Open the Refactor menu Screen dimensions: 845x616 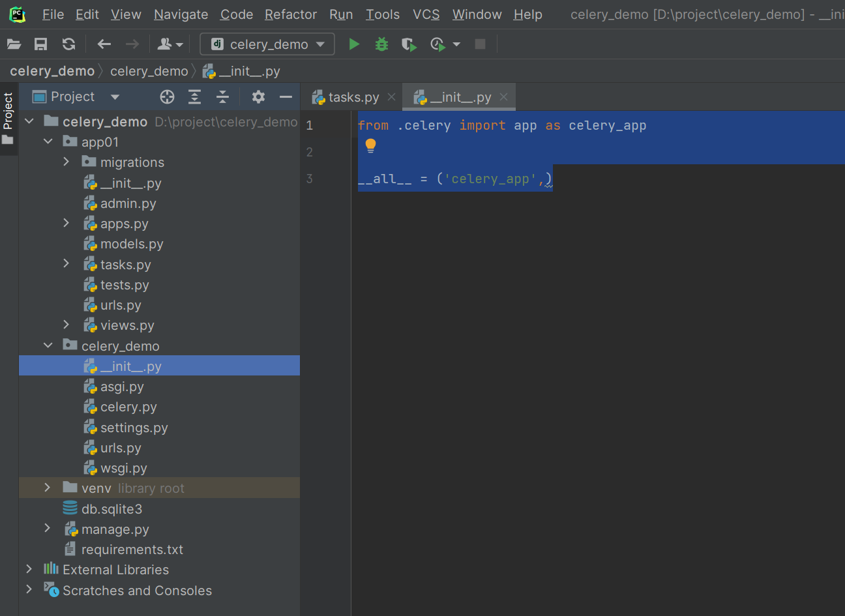pos(291,14)
